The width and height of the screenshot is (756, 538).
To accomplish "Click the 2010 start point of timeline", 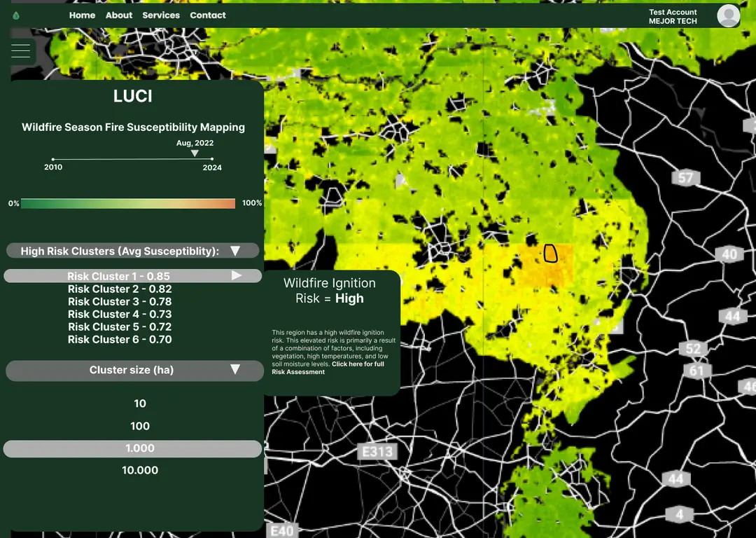I will pyautogui.click(x=53, y=159).
